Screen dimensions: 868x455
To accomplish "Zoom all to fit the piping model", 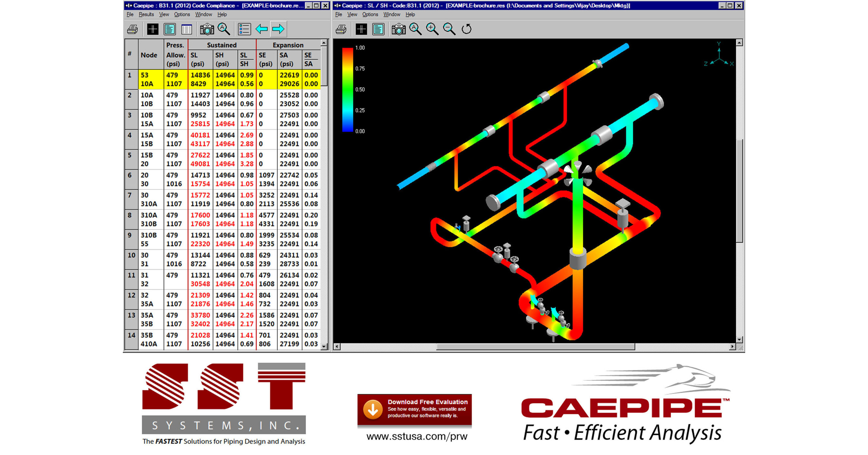I will coord(416,29).
